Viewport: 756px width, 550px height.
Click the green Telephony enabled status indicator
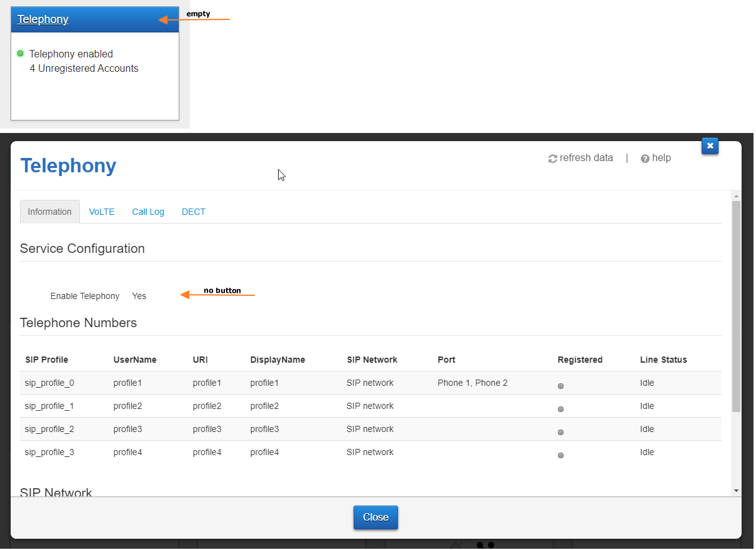pyautogui.click(x=20, y=54)
